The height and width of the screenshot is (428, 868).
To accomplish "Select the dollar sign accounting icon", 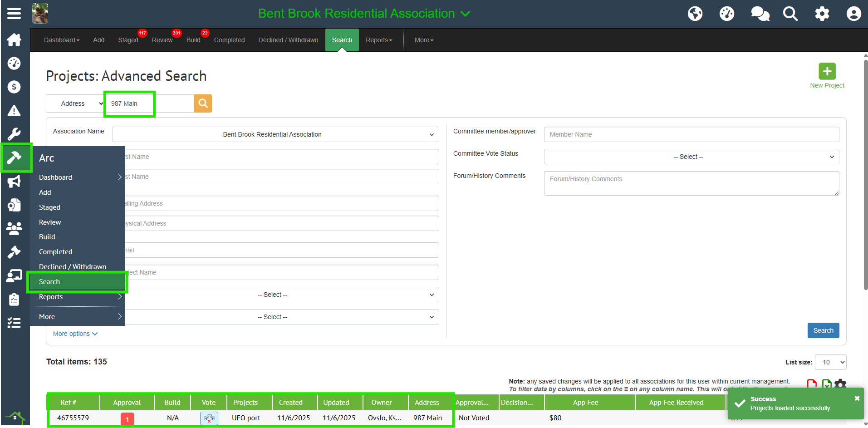I will (x=14, y=87).
